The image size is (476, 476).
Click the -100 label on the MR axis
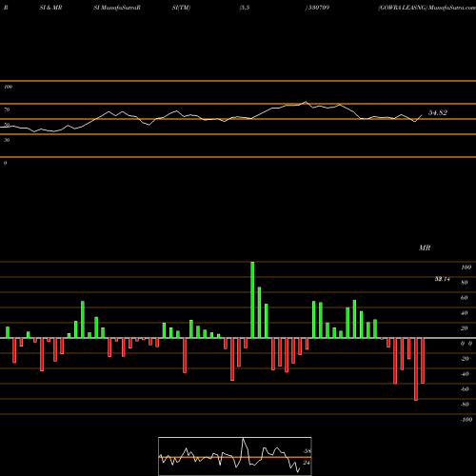[466, 420]
